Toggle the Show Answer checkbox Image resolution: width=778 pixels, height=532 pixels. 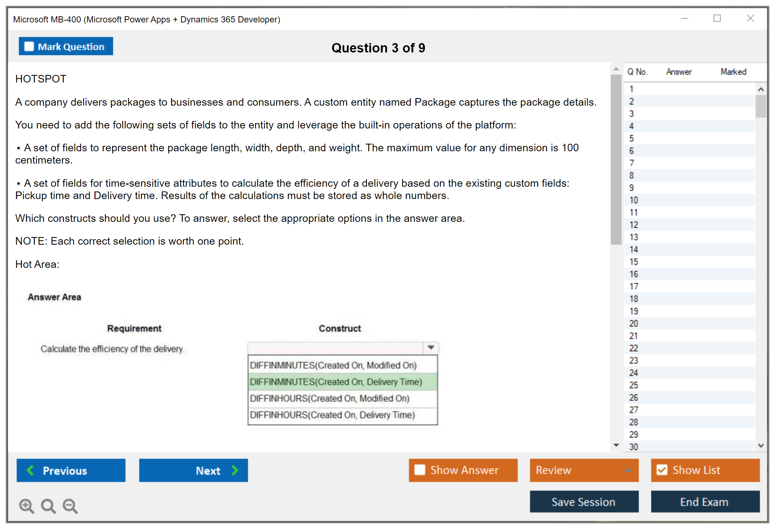click(x=420, y=470)
